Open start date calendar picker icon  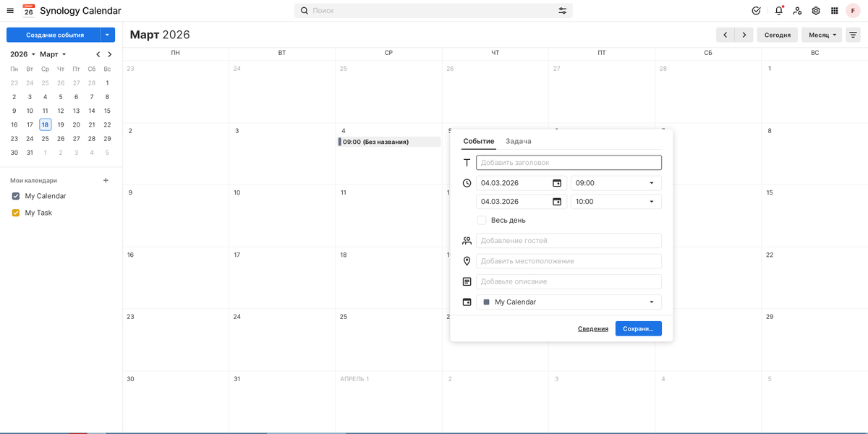[x=556, y=183]
